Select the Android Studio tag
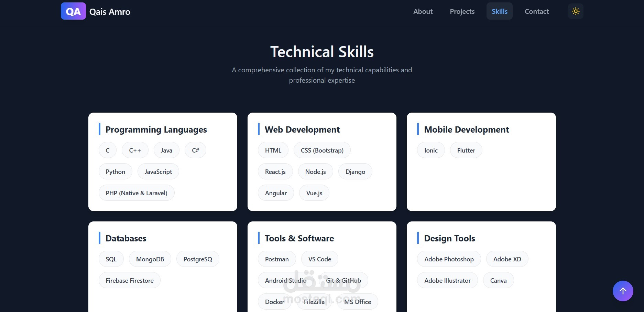Viewport: 644px width, 312px height. tap(286, 280)
